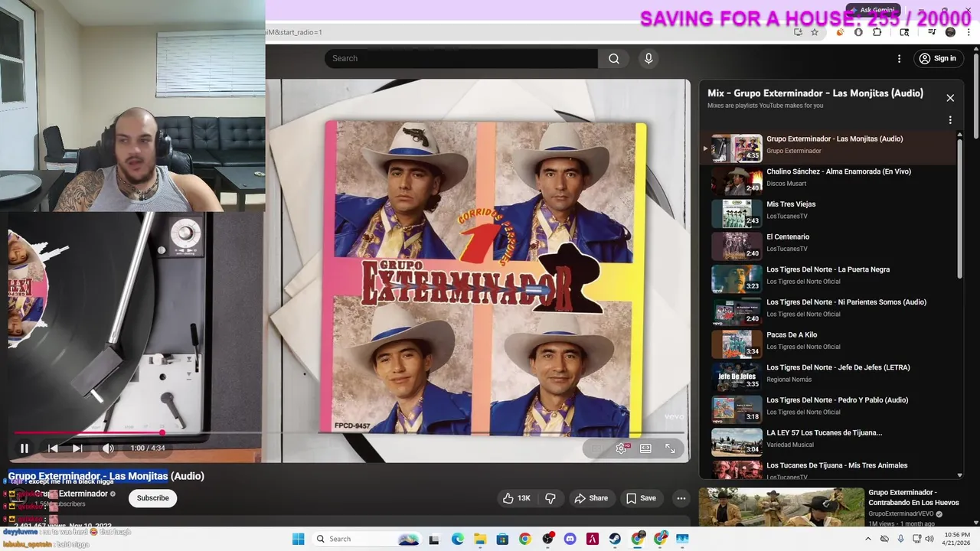Like the video with 13K likes
Viewport: 980px width, 551px height.
pos(517,498)
